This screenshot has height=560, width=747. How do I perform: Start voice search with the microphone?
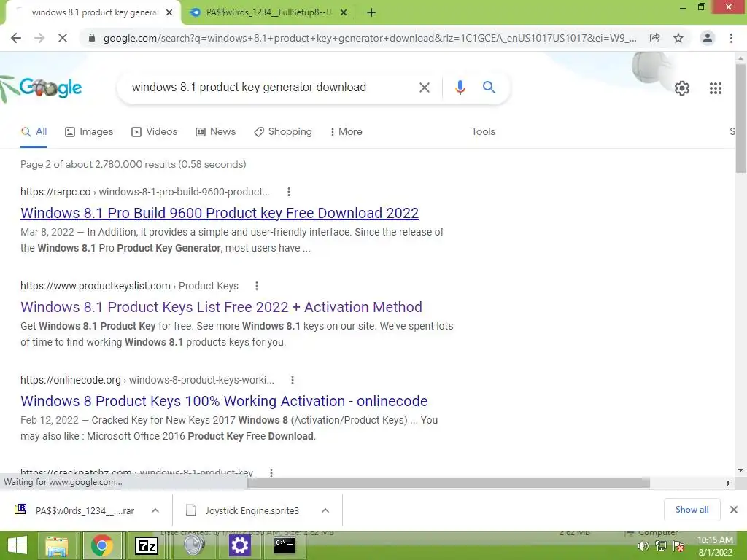pyautogui.click(x=460, y=87)
